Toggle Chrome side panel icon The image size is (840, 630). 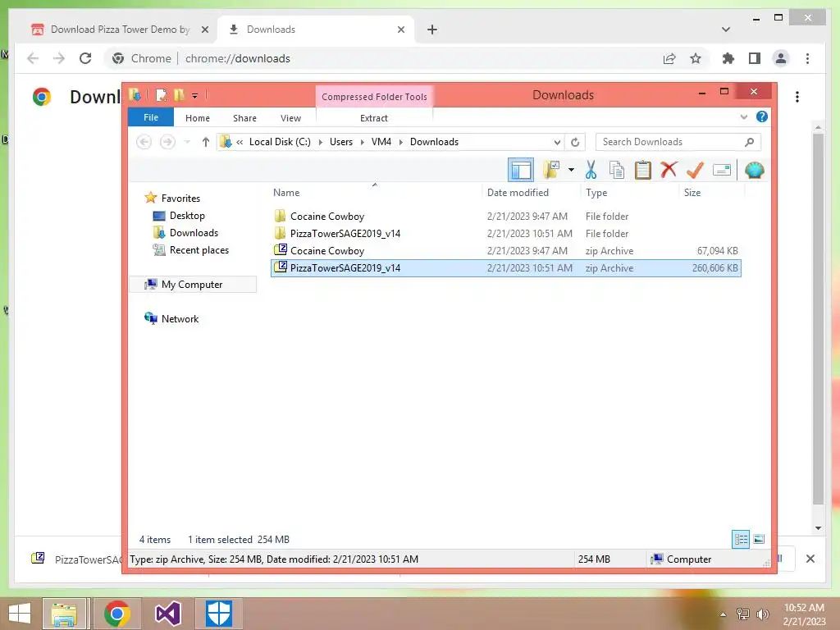coord(755,58)
